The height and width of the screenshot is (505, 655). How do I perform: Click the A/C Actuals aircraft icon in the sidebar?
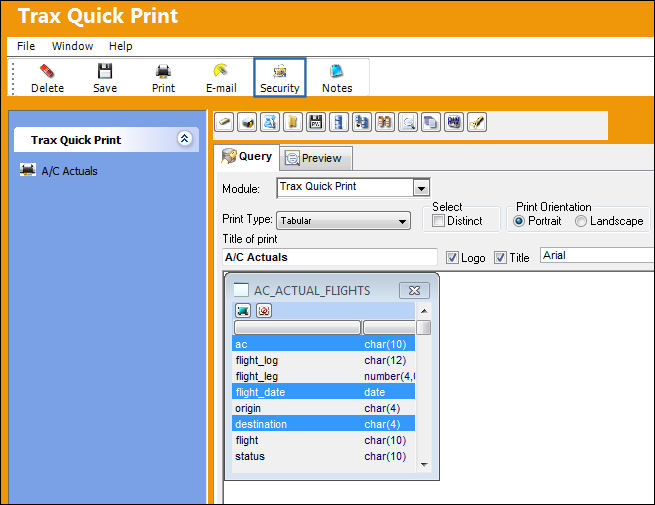tap(28, 170)
